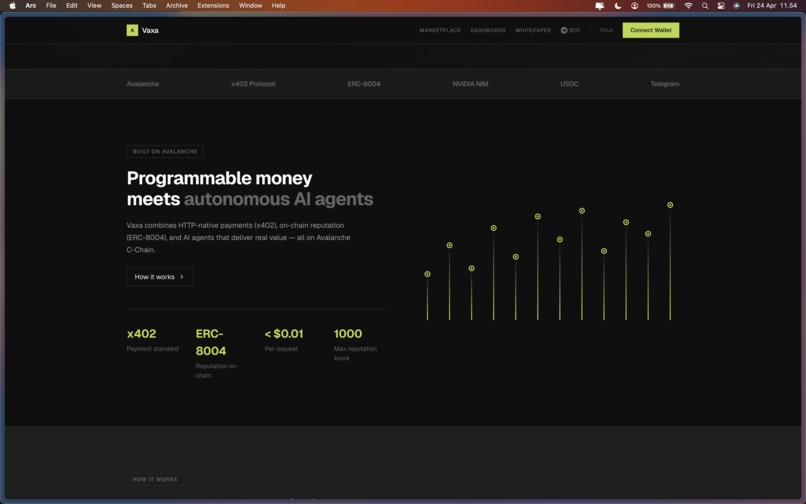
Task: Click the 1000 max reputation stat
Action: [355, 345]
